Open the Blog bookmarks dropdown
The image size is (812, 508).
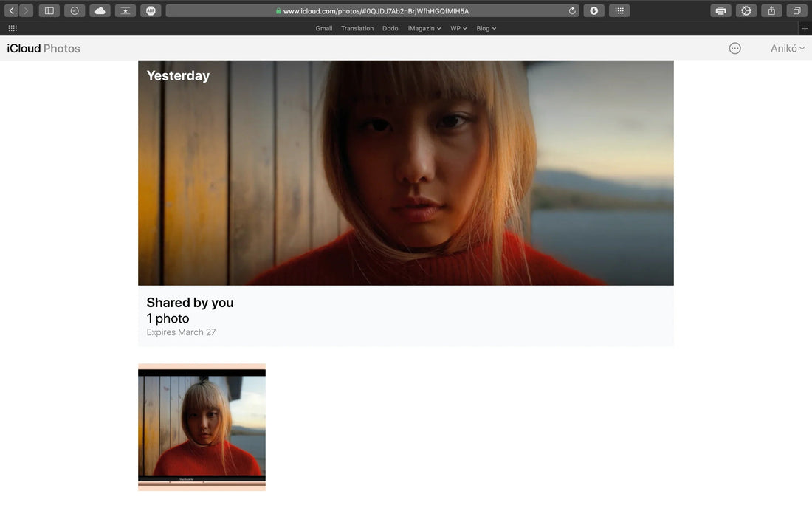tap(486, 28)
